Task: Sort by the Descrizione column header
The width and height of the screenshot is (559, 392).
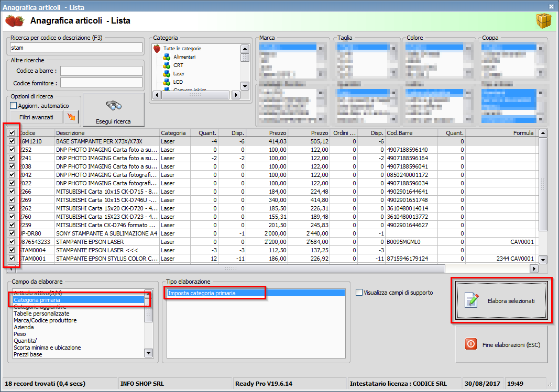Action: coord(107,133)
